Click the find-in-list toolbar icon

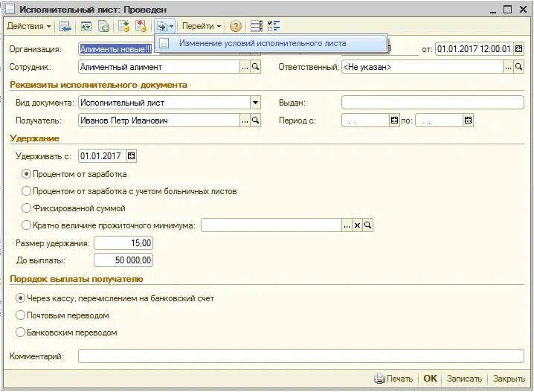65,26
